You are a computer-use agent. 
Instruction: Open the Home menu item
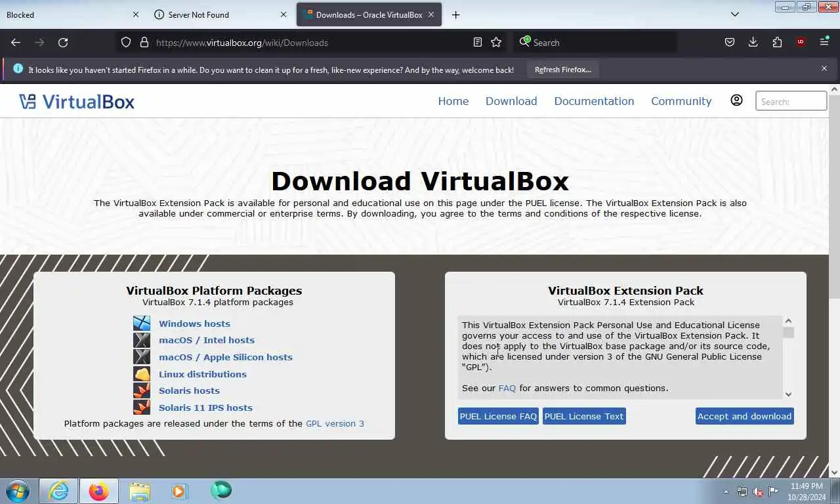tap(453, 101)
